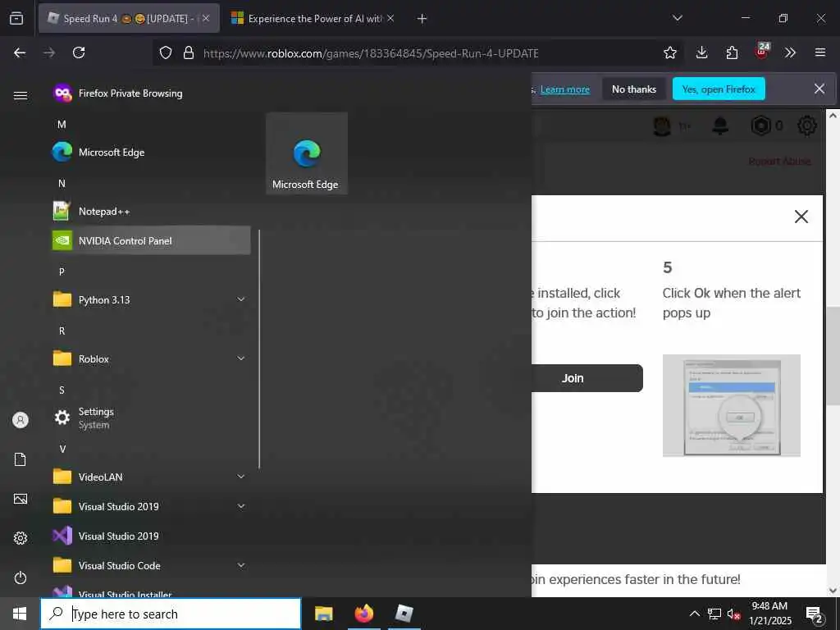Image resolution: width=840 pixels, height=630 pixels.
Task: Open the pinned Microsoft Edge tile
Action: pos(307,153)
